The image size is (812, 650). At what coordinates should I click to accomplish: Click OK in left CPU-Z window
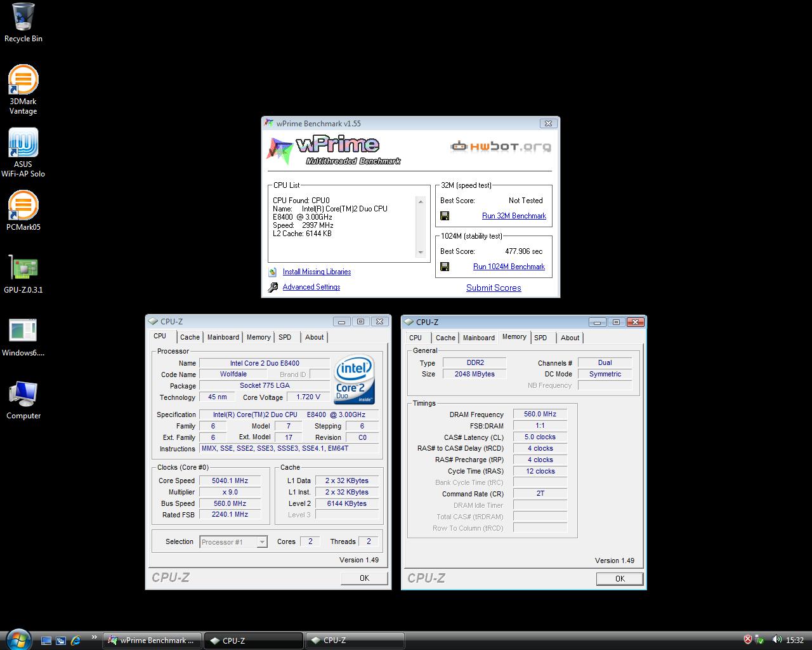[364, 578]
